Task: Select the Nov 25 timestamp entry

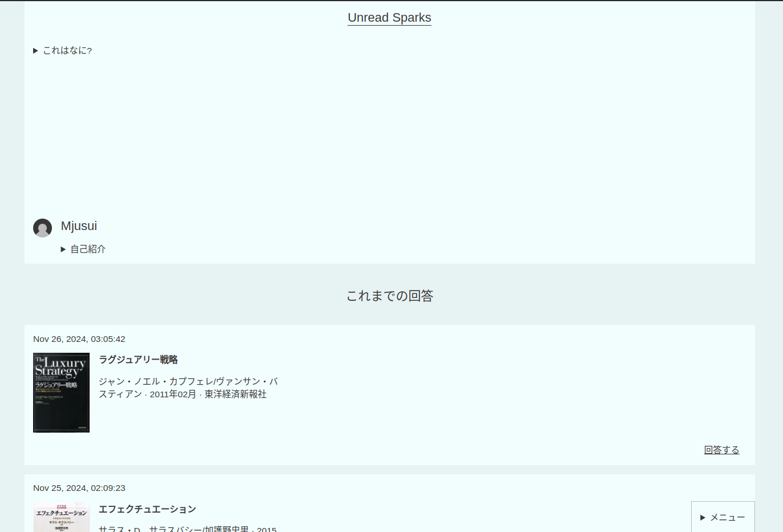Action: 79,488
